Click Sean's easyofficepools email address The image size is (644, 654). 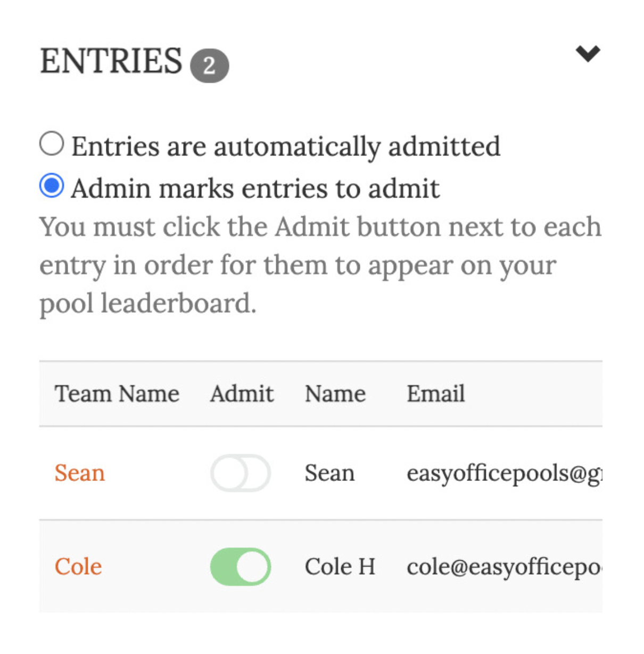503,473
